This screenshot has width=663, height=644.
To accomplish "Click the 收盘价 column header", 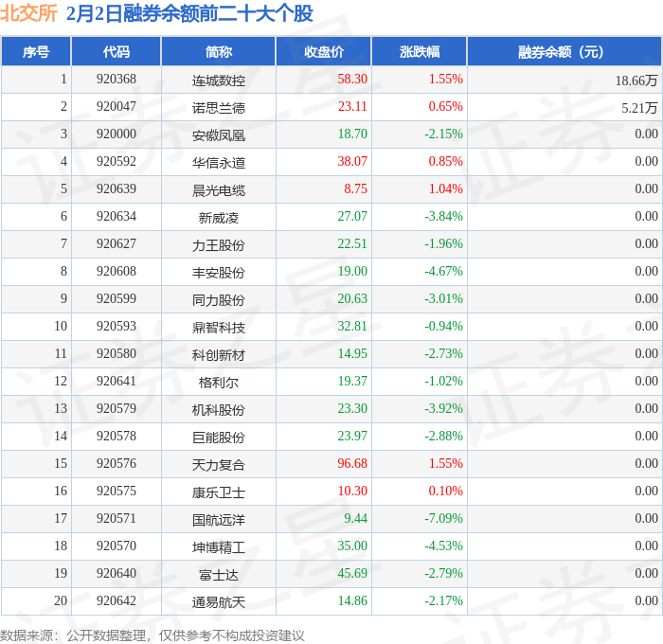I will pos(324,52).
